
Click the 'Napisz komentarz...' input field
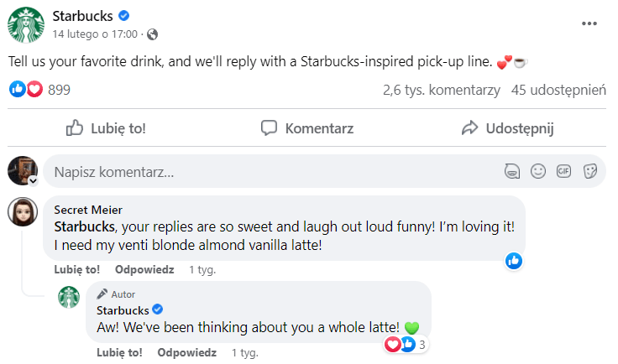(269, 172)
